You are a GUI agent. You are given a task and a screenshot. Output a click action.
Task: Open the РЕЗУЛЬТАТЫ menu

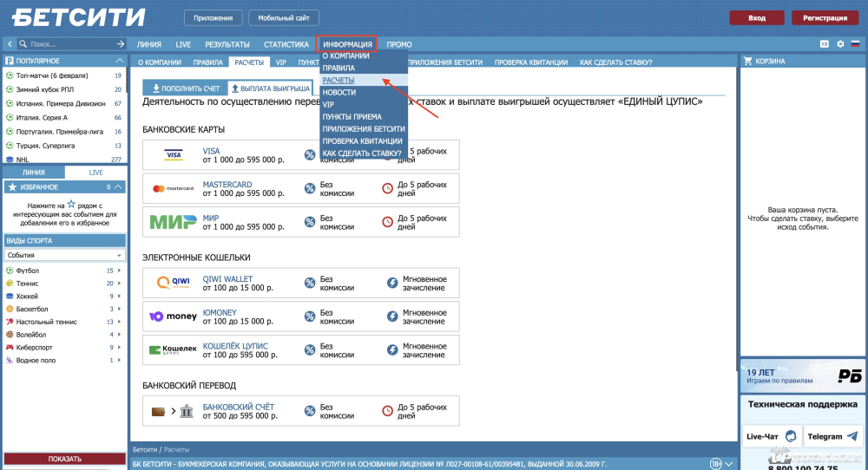point(227,44)
